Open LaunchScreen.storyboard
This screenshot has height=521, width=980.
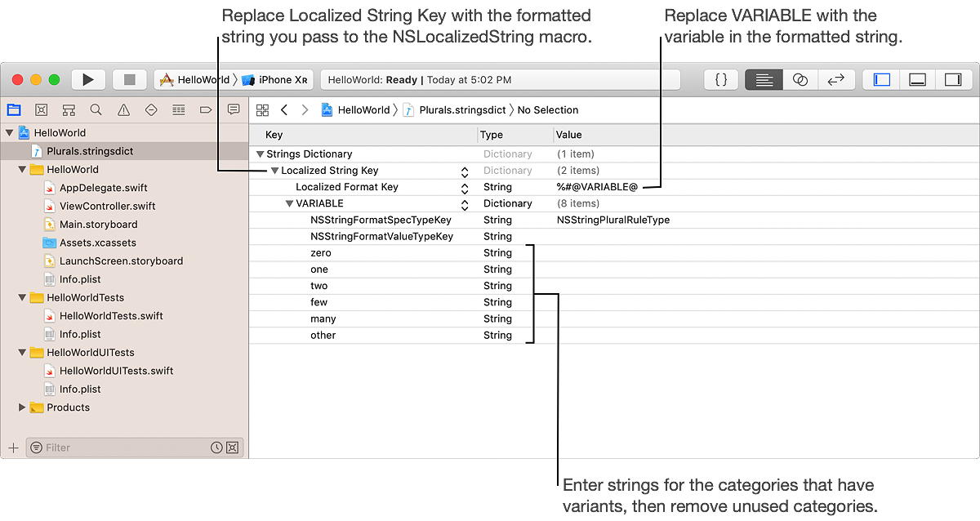121,261
